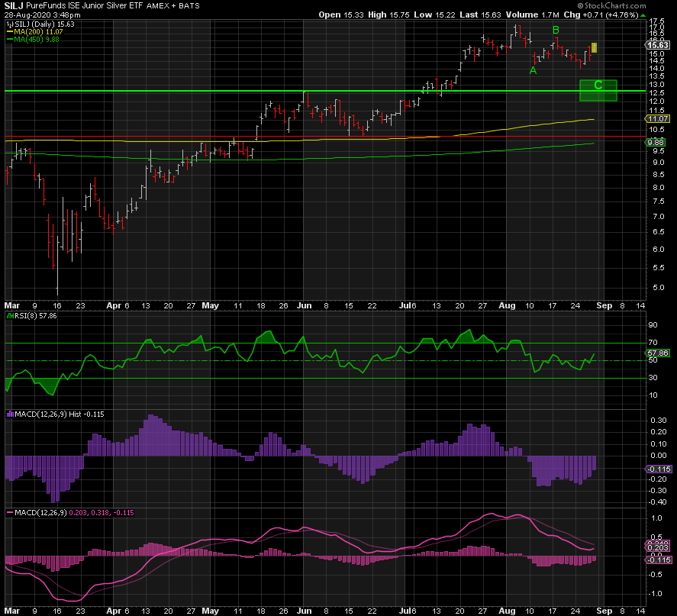677x616 pixels.
Task: Select the green MA(450) legend line swatch
Action: tap(10, 39)
